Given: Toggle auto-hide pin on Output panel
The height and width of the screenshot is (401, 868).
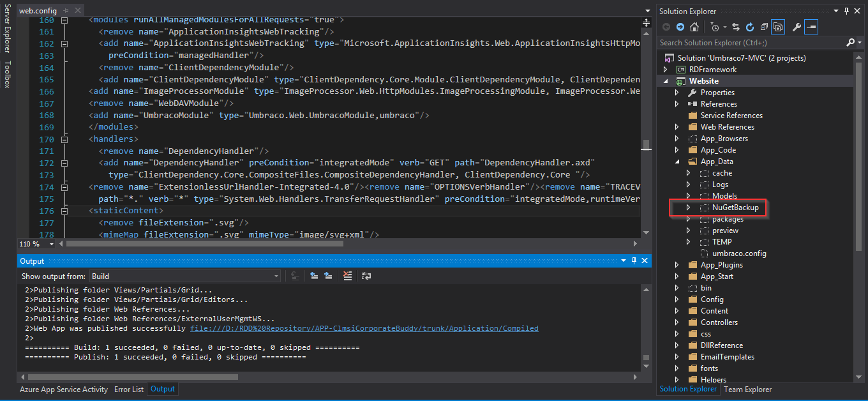Looking at the screenshot, I should click(634, 261).
